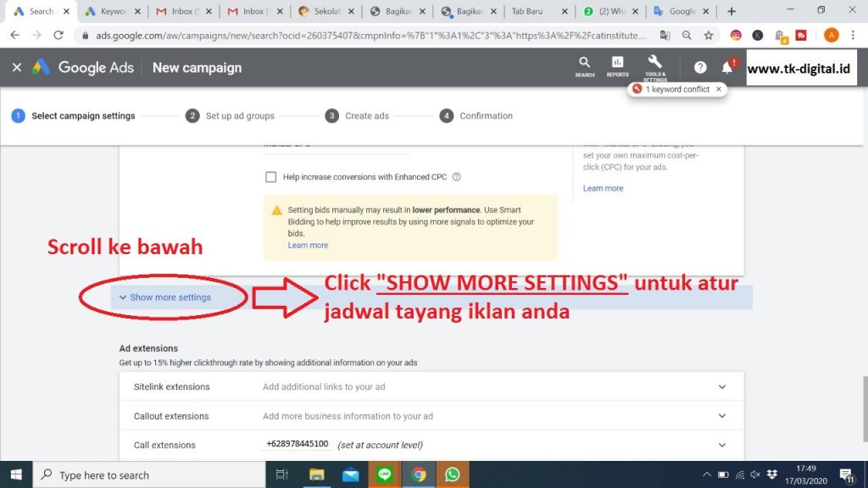Open the Reports icon in header
868x488 pixels.
(x=617, y=66)
